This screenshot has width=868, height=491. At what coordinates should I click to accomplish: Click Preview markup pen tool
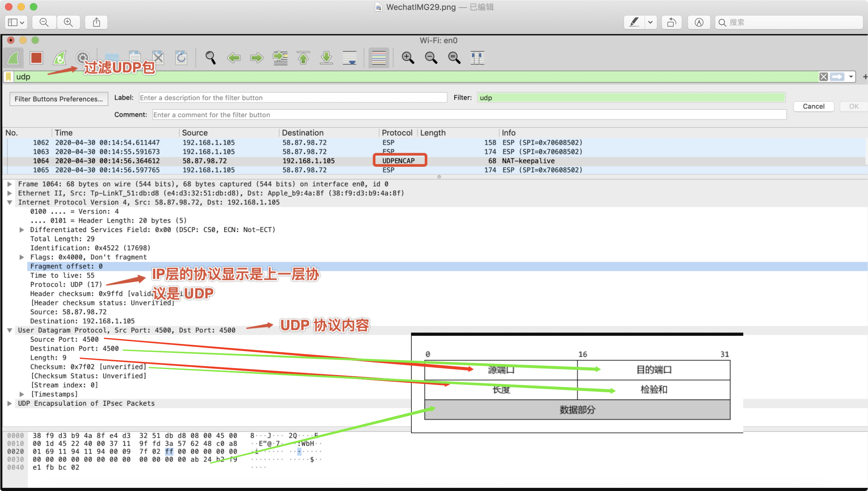(634, 22)
